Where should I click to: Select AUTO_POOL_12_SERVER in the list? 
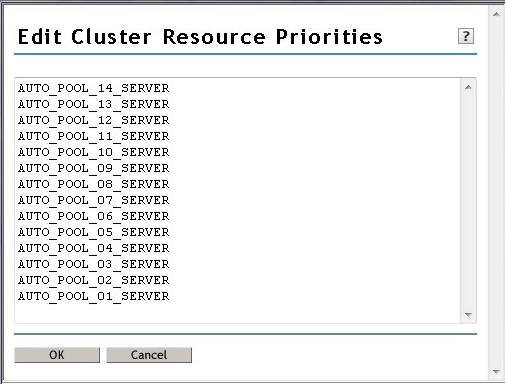point(94,120)
